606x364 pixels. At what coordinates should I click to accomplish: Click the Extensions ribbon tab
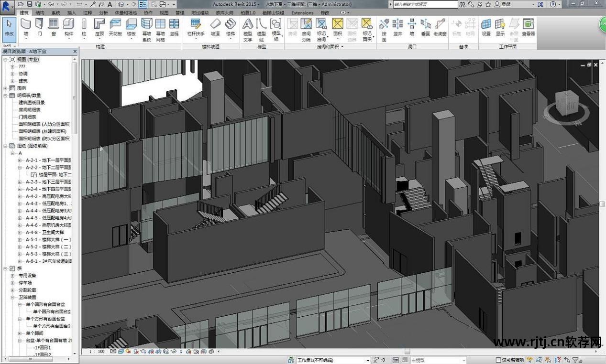click(x=302, y=13)
